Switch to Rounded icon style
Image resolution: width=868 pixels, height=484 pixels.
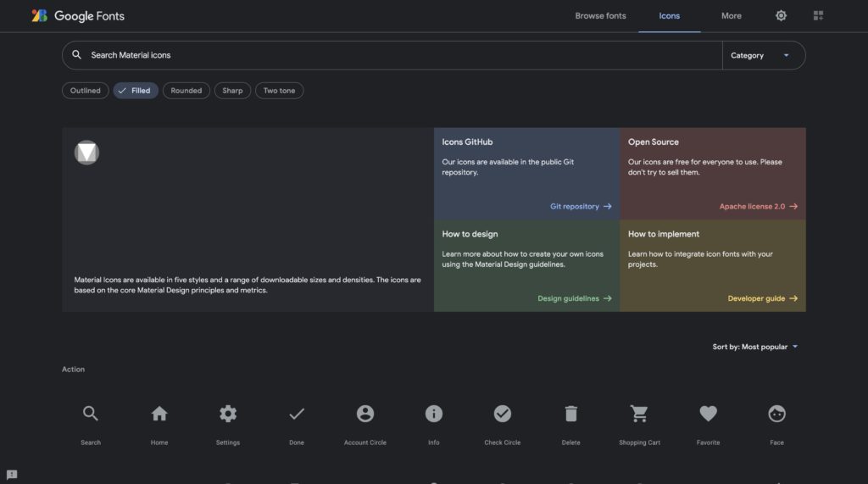(186, 90)
